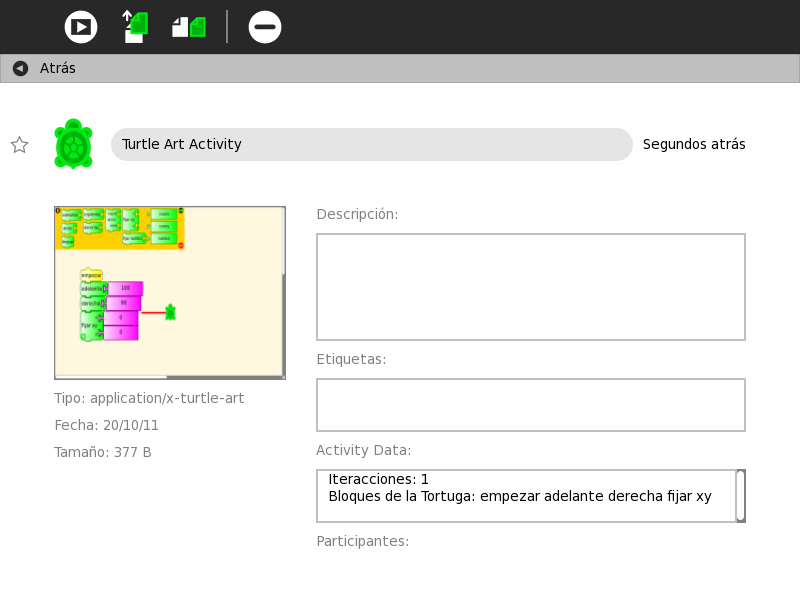Viewport: 800px width, 600px height.
Task: Click into the Descripción text box
Action: point(530,287)
